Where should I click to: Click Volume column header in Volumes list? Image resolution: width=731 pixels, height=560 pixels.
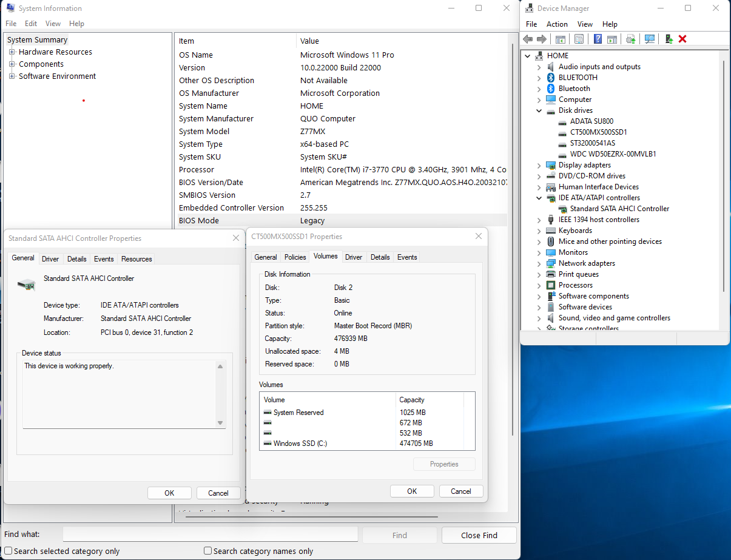click(x=328, y=400)
